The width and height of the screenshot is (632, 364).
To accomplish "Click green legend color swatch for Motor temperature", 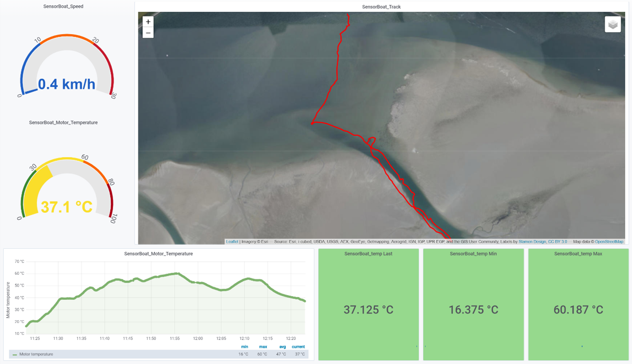I will coord(15,354).
